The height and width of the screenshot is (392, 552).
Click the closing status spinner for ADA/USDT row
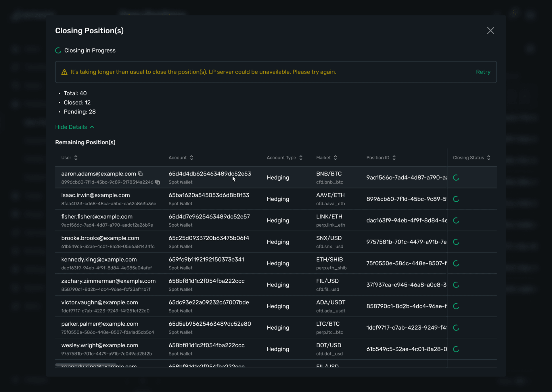pos(456,306)
